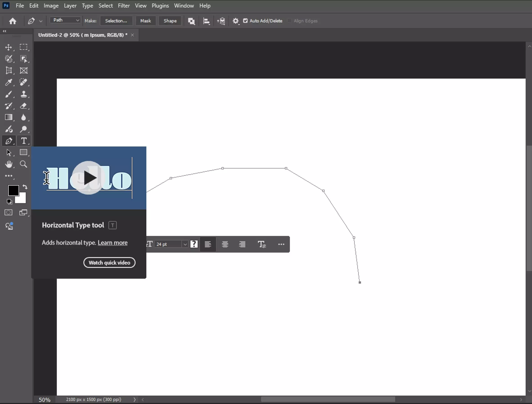The height and width of the screenshot is (404, 532).
Task: Click the Selection... button in options bar
Action: click(x=116, y=21)
